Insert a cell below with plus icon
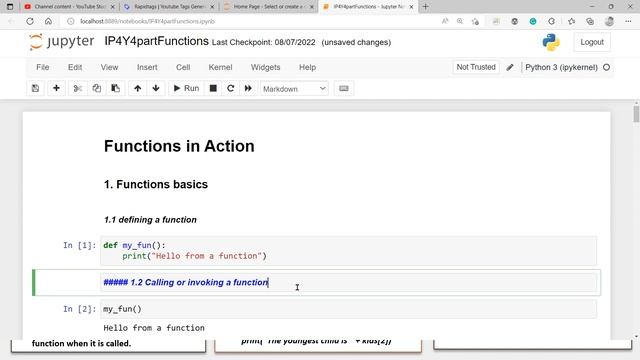 [x=56, y=88]
